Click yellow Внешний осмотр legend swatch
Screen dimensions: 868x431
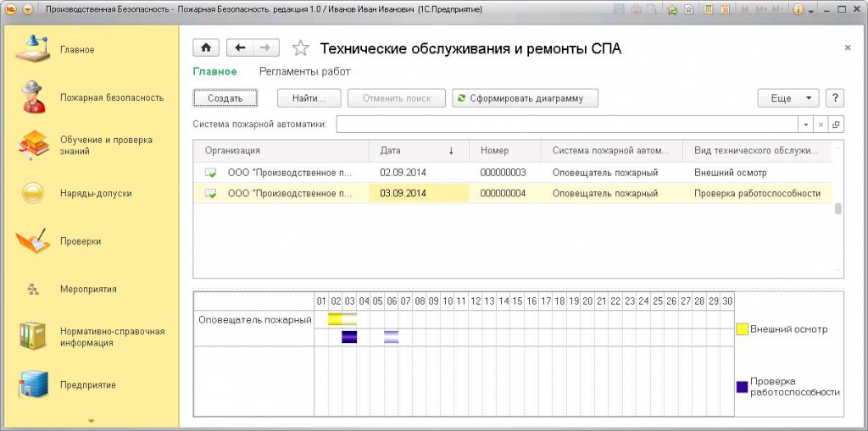(742, 329)
